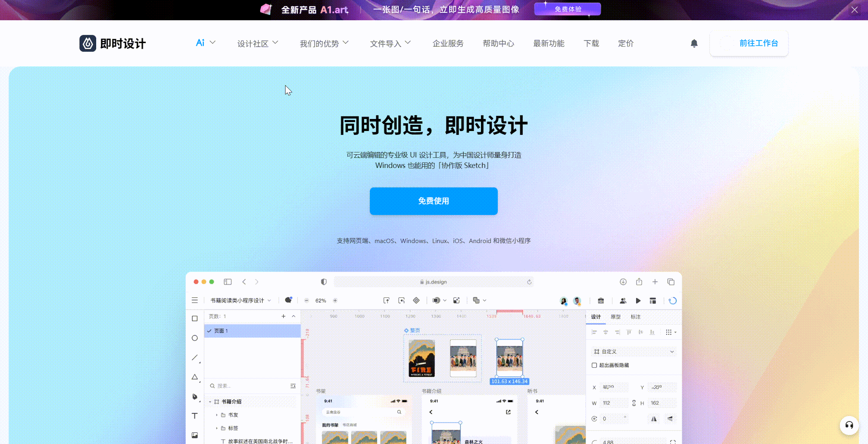Click the 免费使用 button
Screen dimensions: 868x444
click(x=434, y=201)
